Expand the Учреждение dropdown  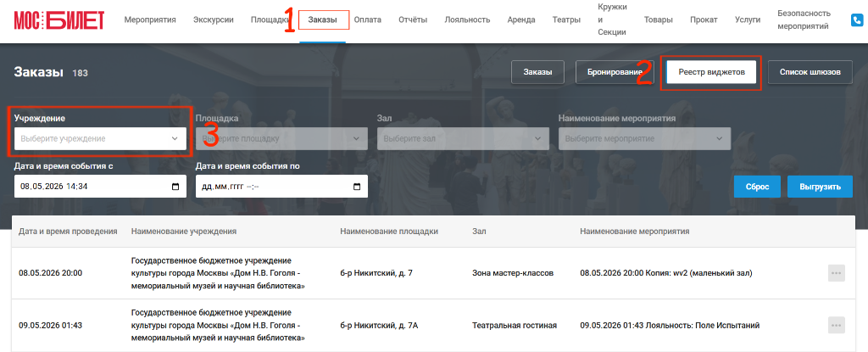[100, 138]
